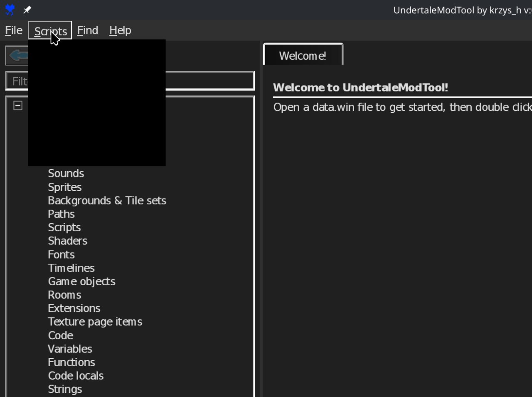Open the Help menu
The width and height of the screenshot is (532, 397).
[x=120, y=30]
